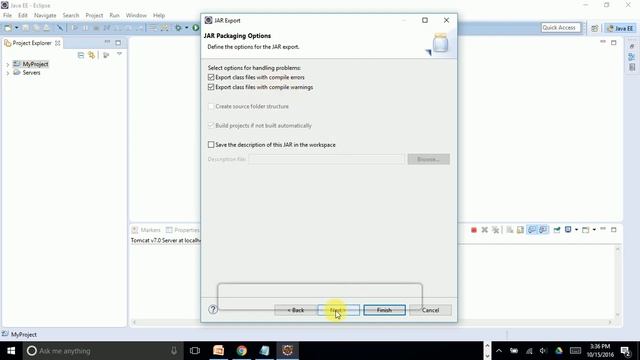Expand the Servers tree node

pos(7,73)
